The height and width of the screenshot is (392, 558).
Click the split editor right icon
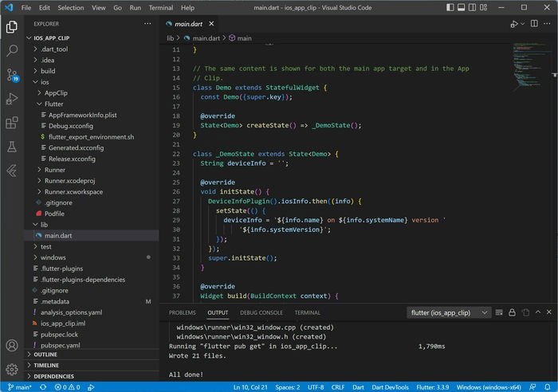[x=534, y=23]
